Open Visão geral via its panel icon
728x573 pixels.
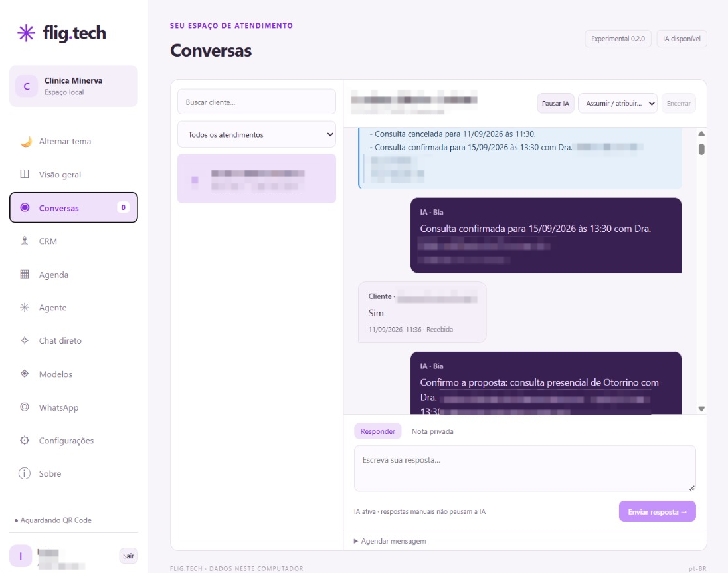click(25, 174)
